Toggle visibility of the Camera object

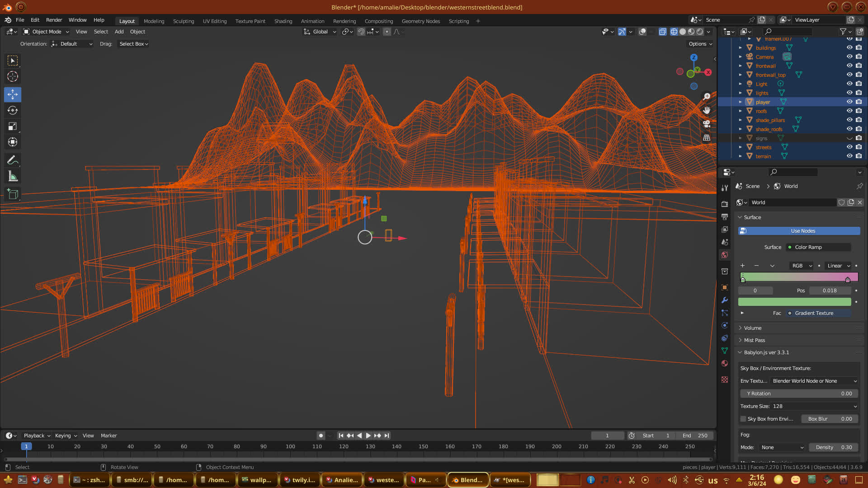click(849, 56)
